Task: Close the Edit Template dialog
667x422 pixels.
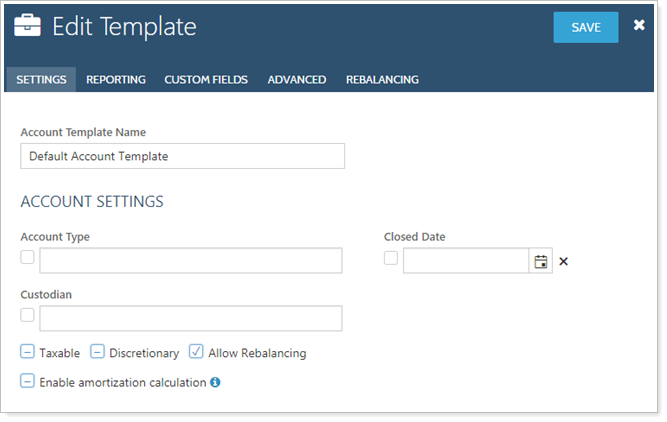Action: [x=639, y=26]
